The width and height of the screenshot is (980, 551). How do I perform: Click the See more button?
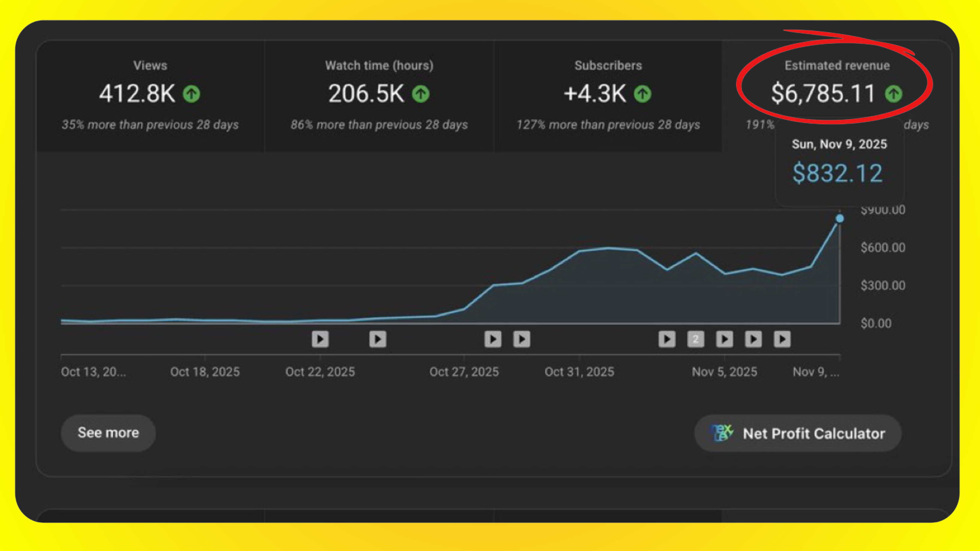click(108, 433)
